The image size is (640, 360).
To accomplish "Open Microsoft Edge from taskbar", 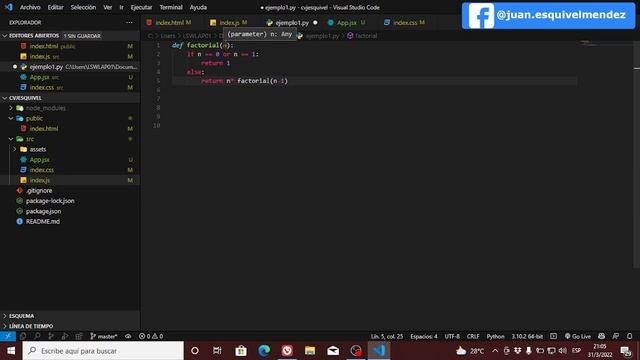I will pos(264,351).
